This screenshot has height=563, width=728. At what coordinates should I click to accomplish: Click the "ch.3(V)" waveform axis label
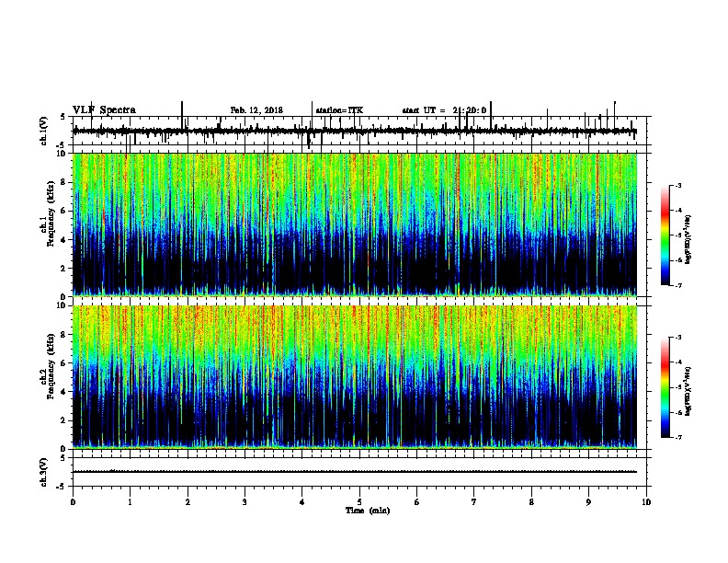pos(44,472)
